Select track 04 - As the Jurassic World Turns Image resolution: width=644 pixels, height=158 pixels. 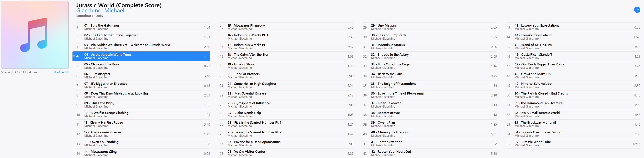[x=141, y=56]
